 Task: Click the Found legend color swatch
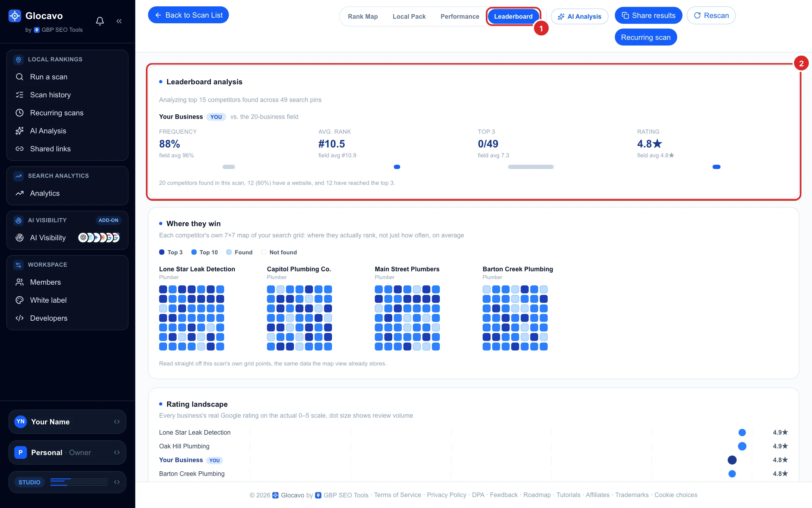click(229, 252)
